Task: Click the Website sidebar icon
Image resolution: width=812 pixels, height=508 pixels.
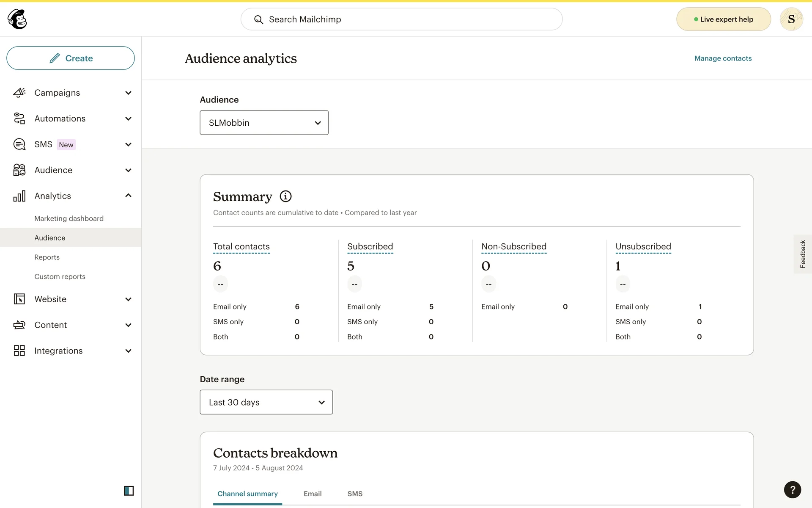Action: tap(19, 299)
